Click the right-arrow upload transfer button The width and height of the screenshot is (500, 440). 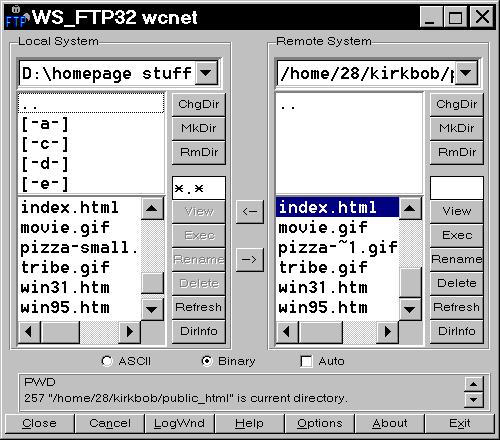[250, 260]
